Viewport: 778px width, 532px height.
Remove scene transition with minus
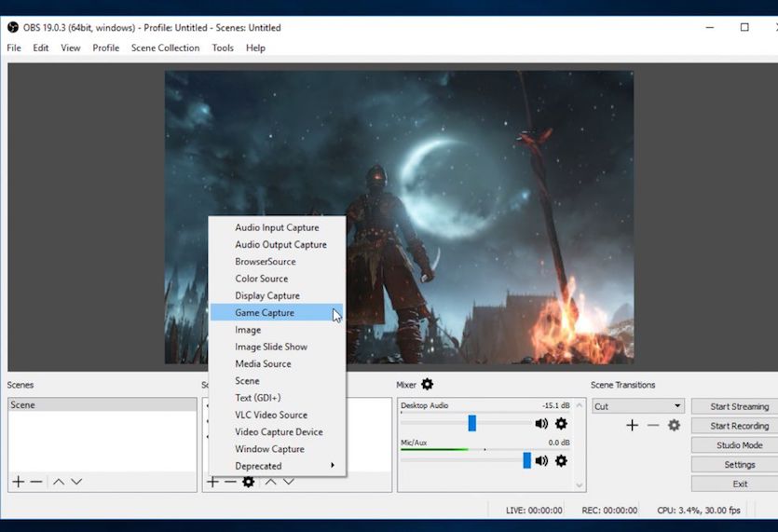pos(653,425)
